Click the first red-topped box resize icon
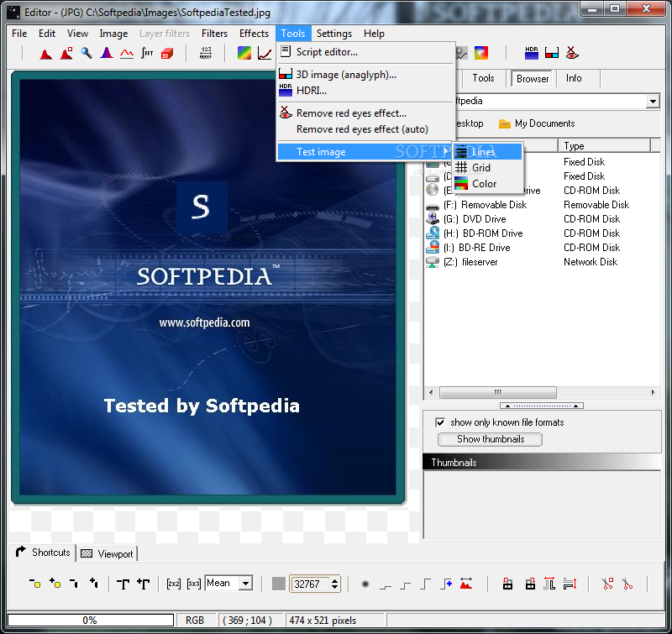 pos(508,584)
